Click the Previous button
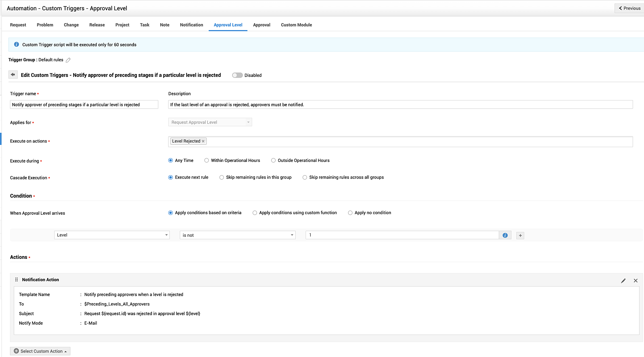This screenshot has width=644, height=357. [630, 8]
